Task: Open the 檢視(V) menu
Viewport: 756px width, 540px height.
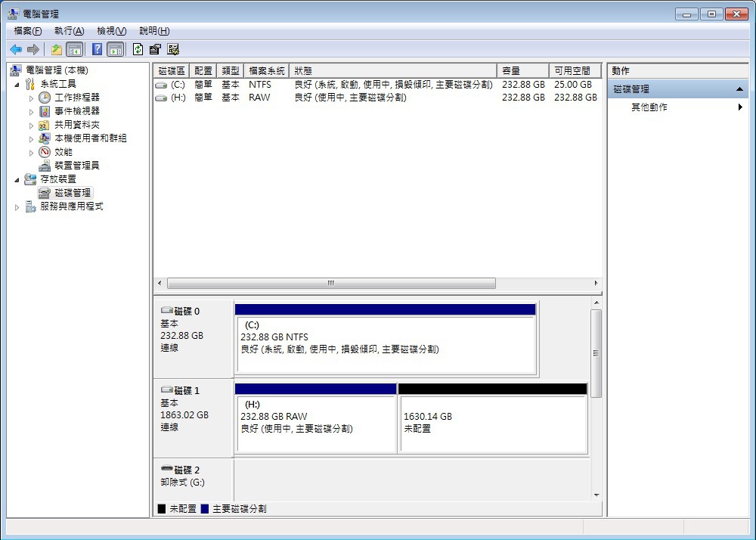Action: coord(111,31)
